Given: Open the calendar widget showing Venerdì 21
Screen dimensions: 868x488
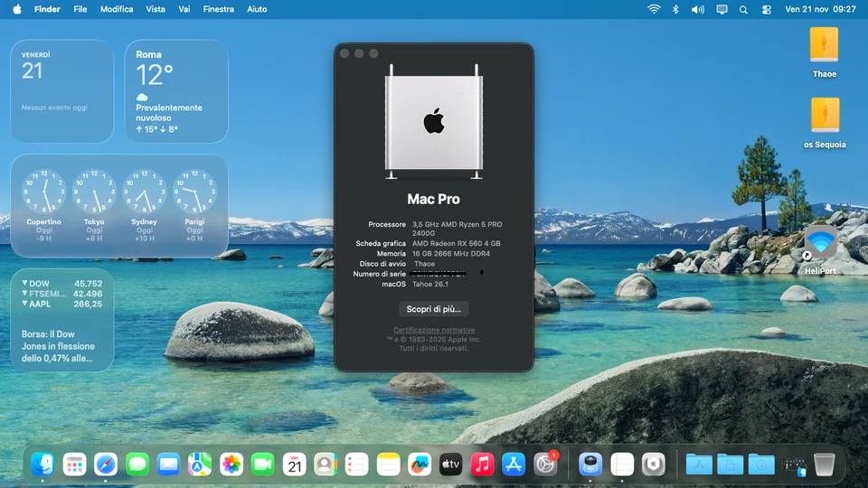Looking at the screenshot, I should (x=62, y=91).
